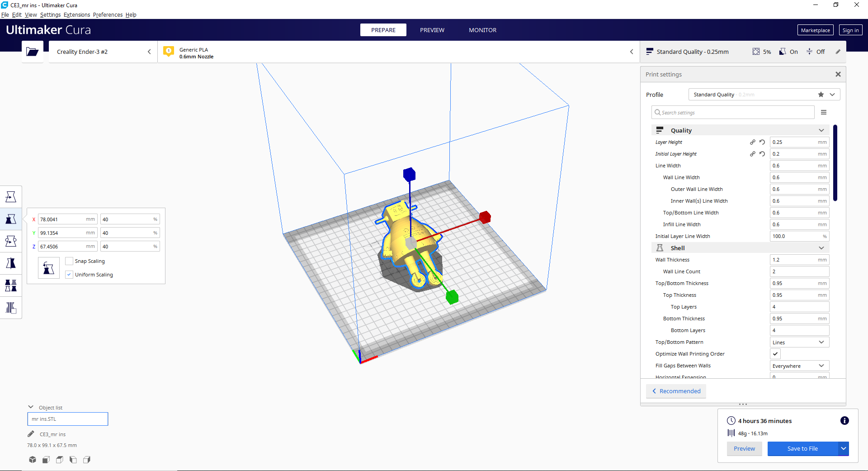Open the Marketplace
This screenshot has height=471, width=868.
pyautogui.click(x=816, y=30)
